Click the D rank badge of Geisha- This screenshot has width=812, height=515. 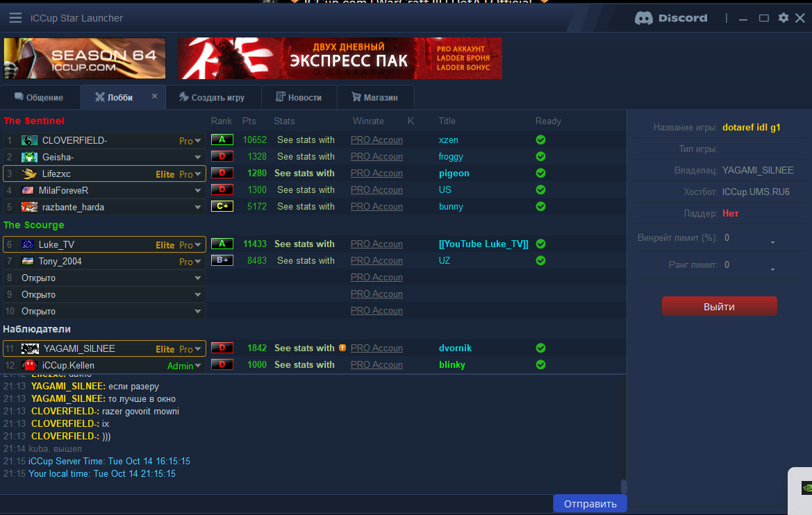click(x=222, y=156)
